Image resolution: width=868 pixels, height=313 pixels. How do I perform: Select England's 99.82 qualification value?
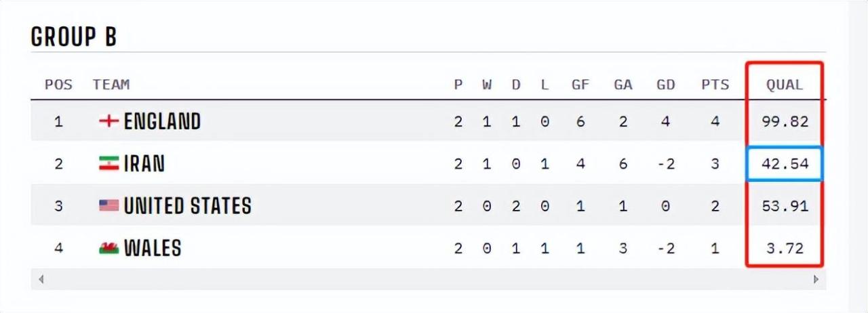tap(785, 122)
